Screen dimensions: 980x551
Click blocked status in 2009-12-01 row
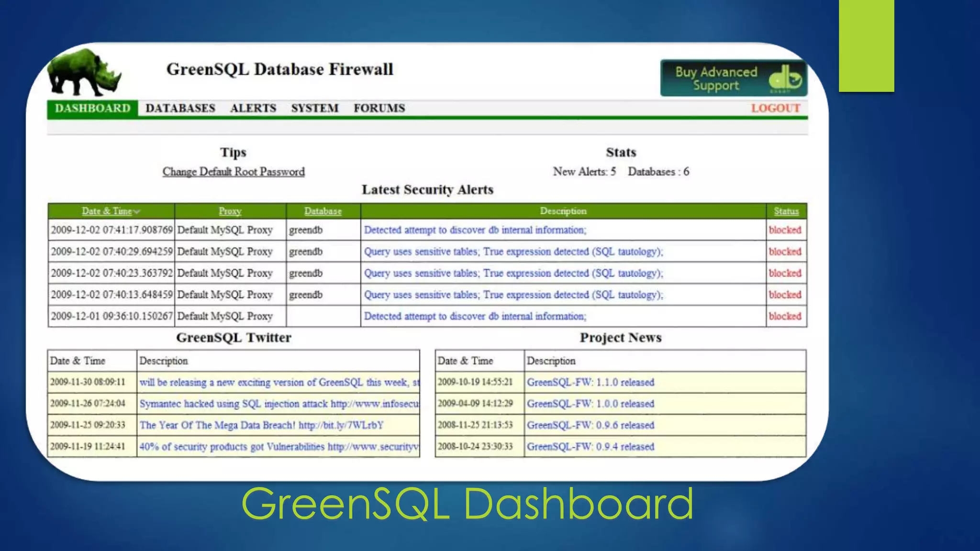[785, 316]
